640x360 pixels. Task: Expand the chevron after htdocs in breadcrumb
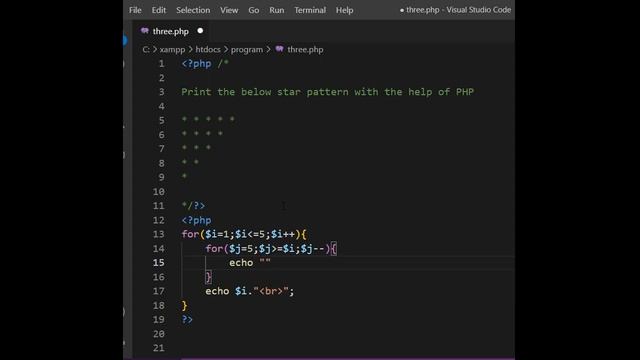point(226,49)
